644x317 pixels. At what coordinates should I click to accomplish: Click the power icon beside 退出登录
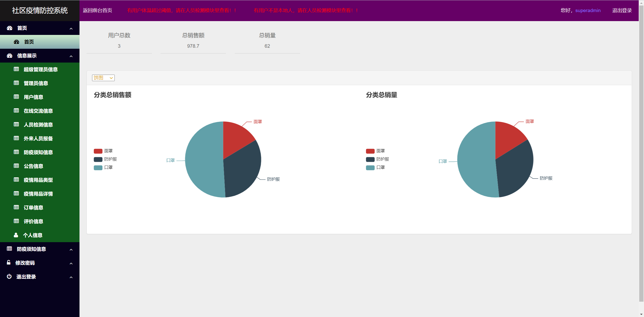click(x=9, y=277)
